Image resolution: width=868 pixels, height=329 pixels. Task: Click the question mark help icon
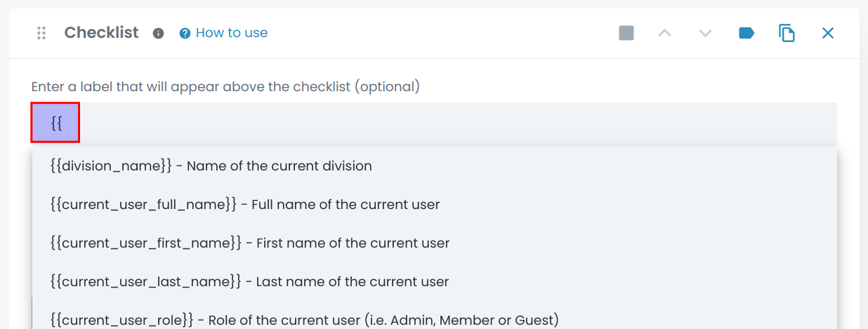[x=185, y=33]
